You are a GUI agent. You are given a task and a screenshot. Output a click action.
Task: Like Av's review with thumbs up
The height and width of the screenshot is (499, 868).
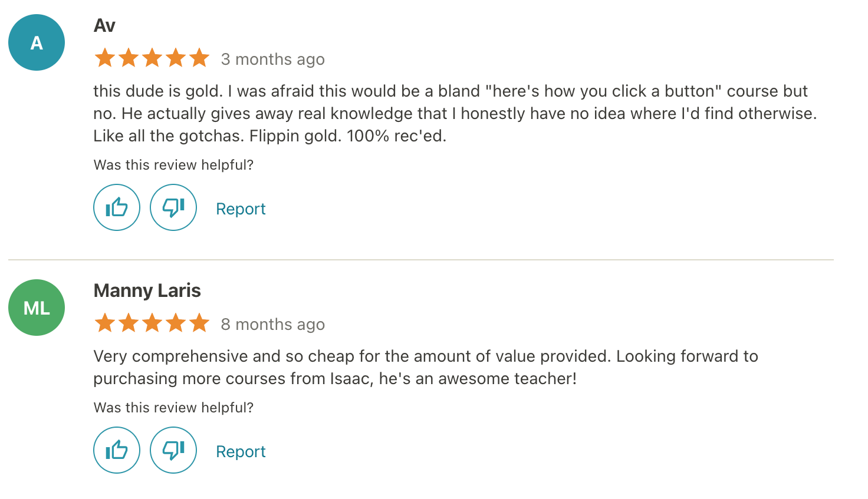pyautogui.click(x=117, y=207)
